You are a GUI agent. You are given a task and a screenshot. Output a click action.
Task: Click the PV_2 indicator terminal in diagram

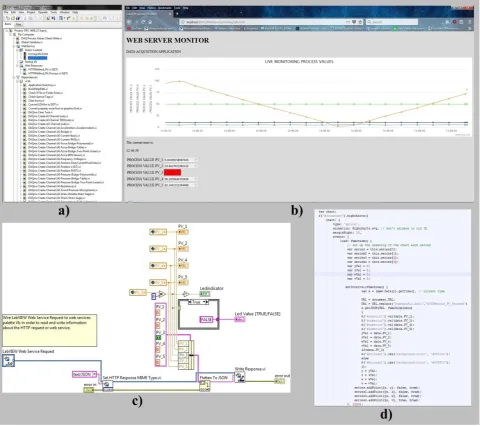click(183, 249)
